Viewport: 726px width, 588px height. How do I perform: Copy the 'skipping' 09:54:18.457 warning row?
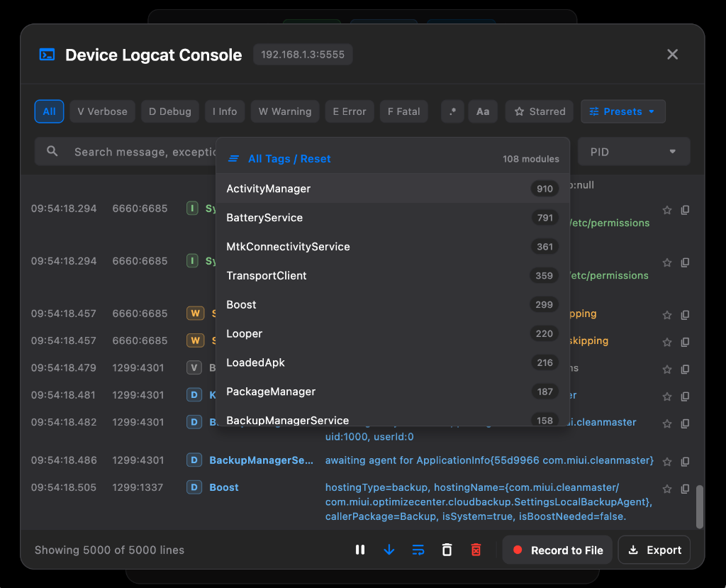tap(686, 342)
